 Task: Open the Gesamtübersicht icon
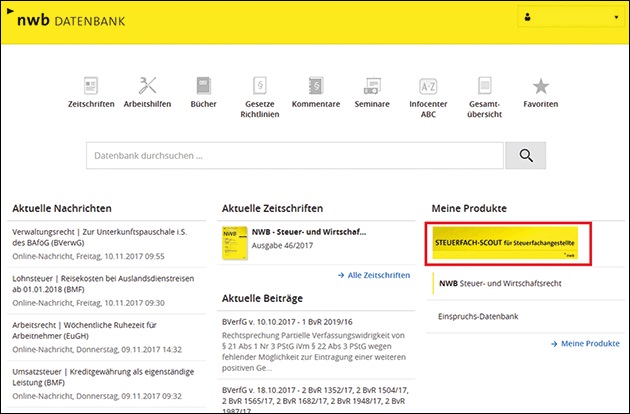point(485,86)
